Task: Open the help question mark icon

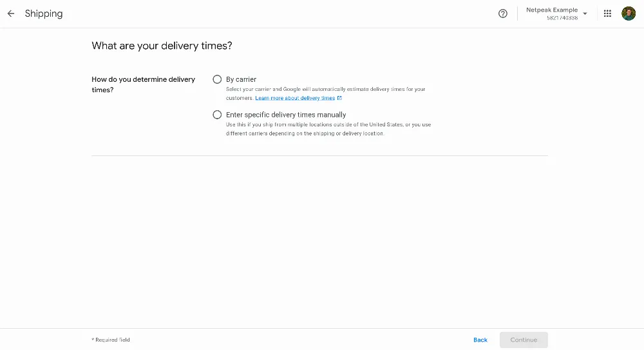Action: 503,14
